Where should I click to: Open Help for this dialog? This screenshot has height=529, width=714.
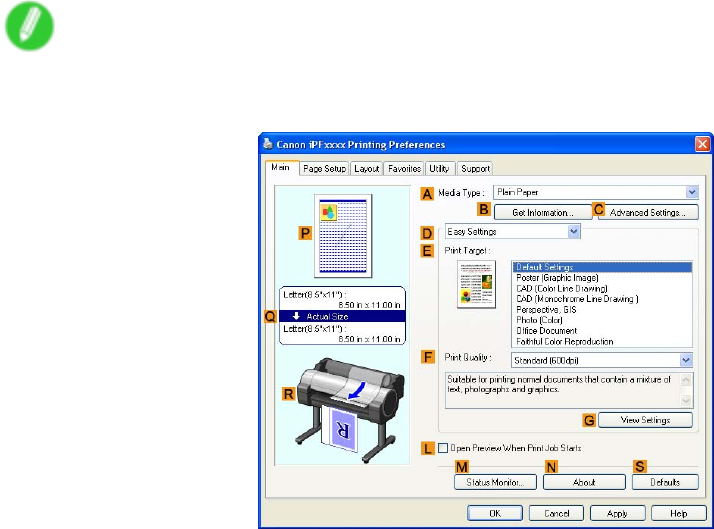678,513
